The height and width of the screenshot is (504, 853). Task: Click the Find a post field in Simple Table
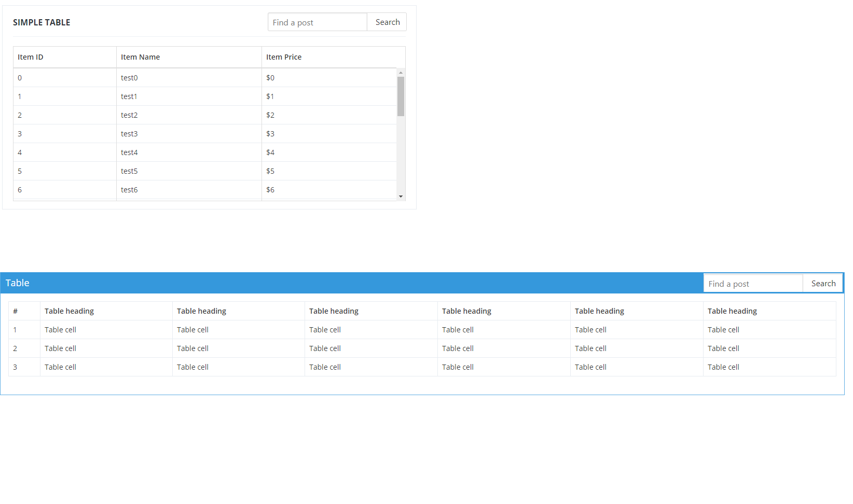(x=317, y=22)
